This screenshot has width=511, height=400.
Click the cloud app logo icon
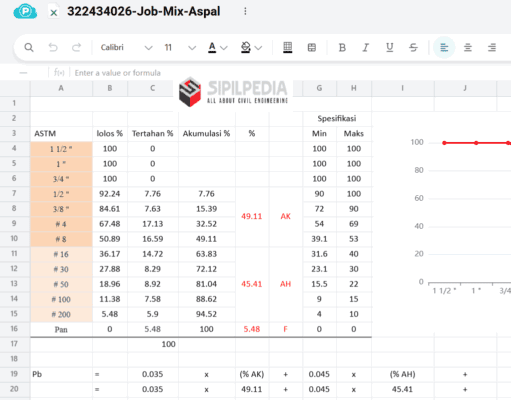pyautogui.click(x=25, y=11)
